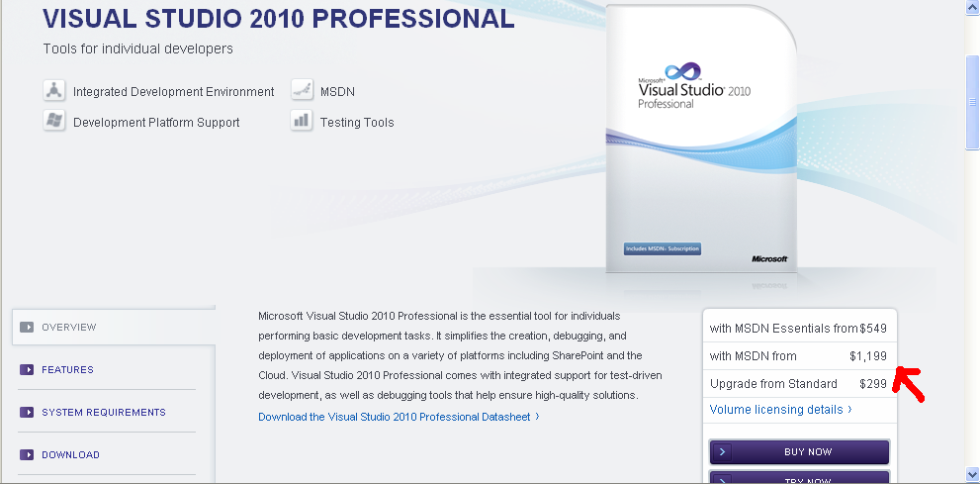980x484 pixels.
Task: Click the Includes MSDN Subscription badge
Action: [x=663, y=248]
